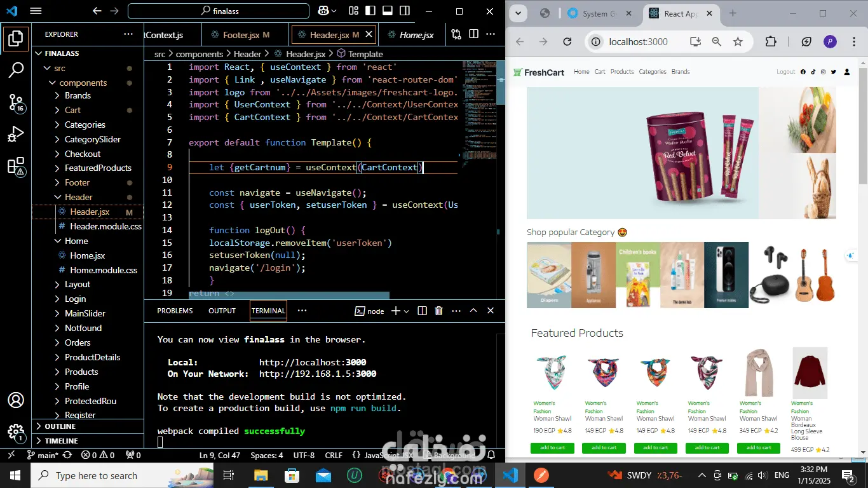868x488 pixels.
Task: Maximize the terminal panel with the up chevron
Action: point(473,311)
